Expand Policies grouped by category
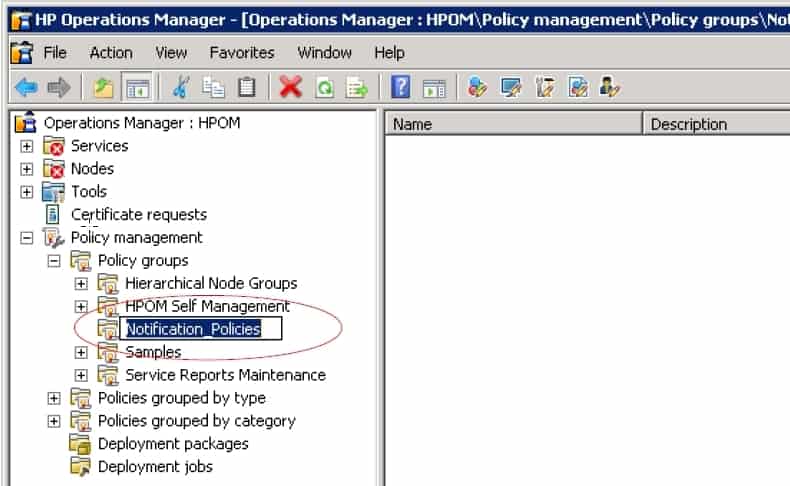The image size is (790, 486). pyautogui.click(x=53, y=421)
